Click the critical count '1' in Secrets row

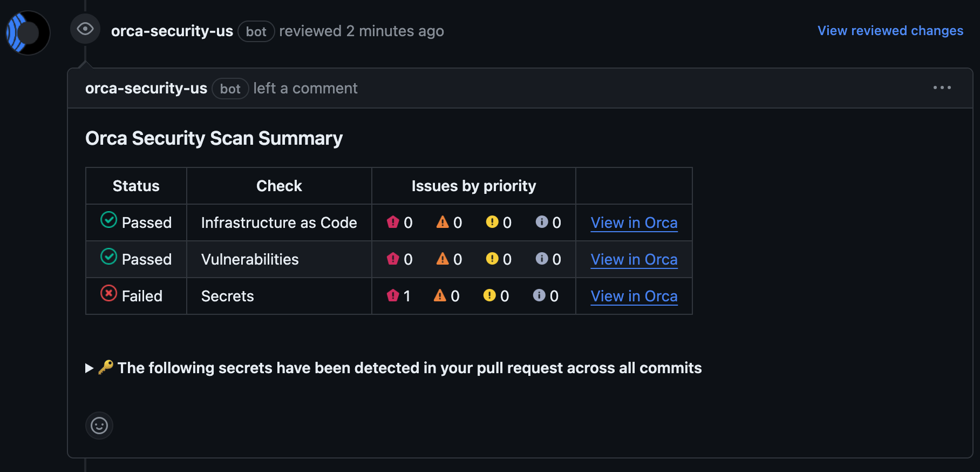(x=407, y=296)
